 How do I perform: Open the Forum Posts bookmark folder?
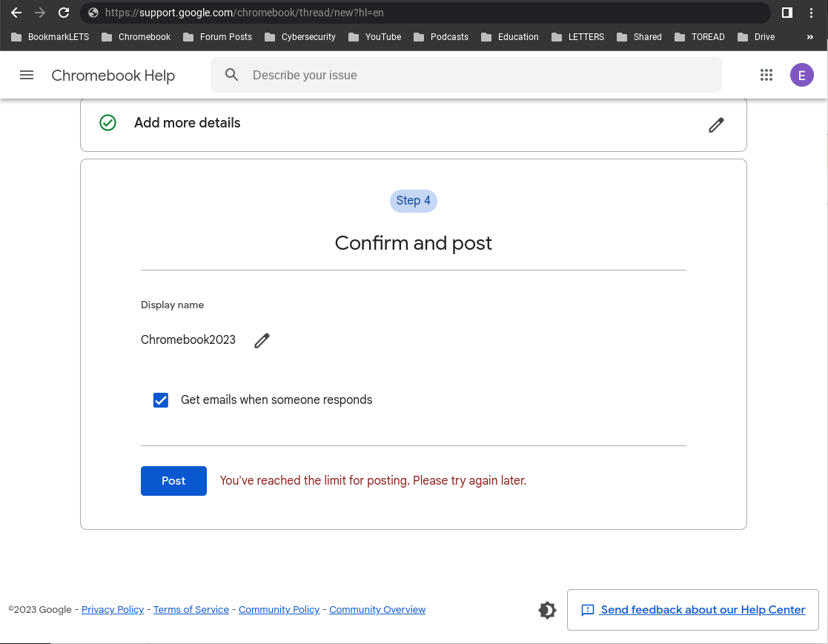pos(217,37)
